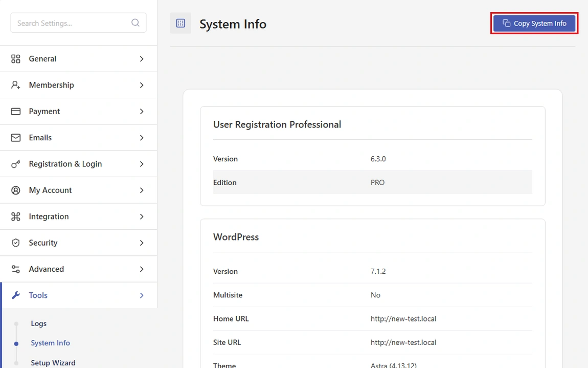Select System Info submenu item
This screenshot has width=588, height=368.
tap(50, 343)
